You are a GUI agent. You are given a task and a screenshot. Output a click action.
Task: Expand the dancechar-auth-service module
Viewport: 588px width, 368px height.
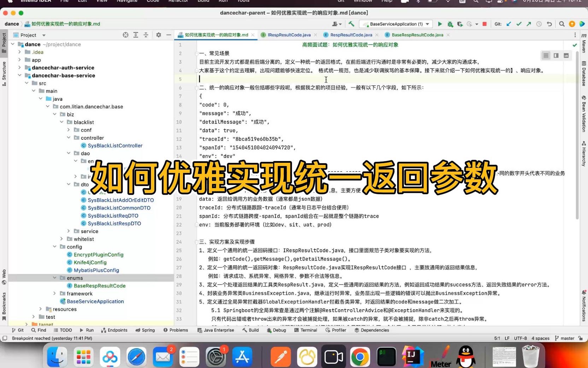click(19, 68)
